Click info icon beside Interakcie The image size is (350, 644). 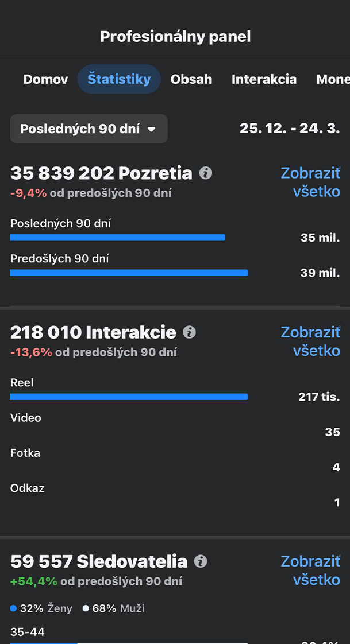pyautogui.click(x=189, y=332)
